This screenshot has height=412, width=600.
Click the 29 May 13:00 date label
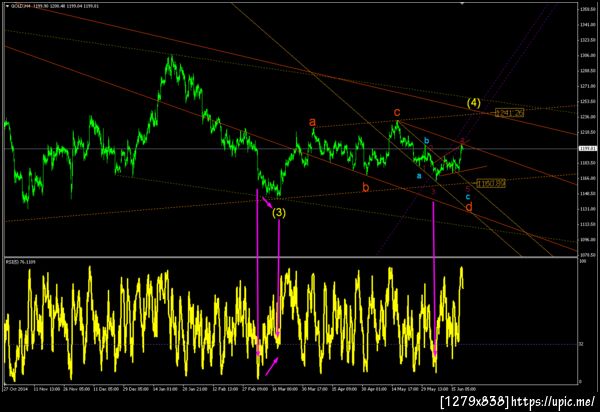[x=434, y=389]
